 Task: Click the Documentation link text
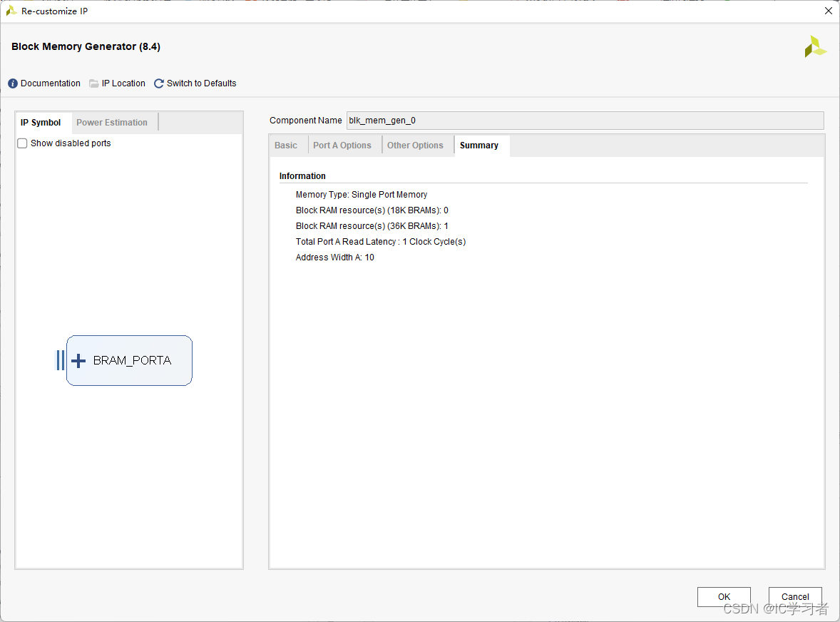[x=51, y=83]
